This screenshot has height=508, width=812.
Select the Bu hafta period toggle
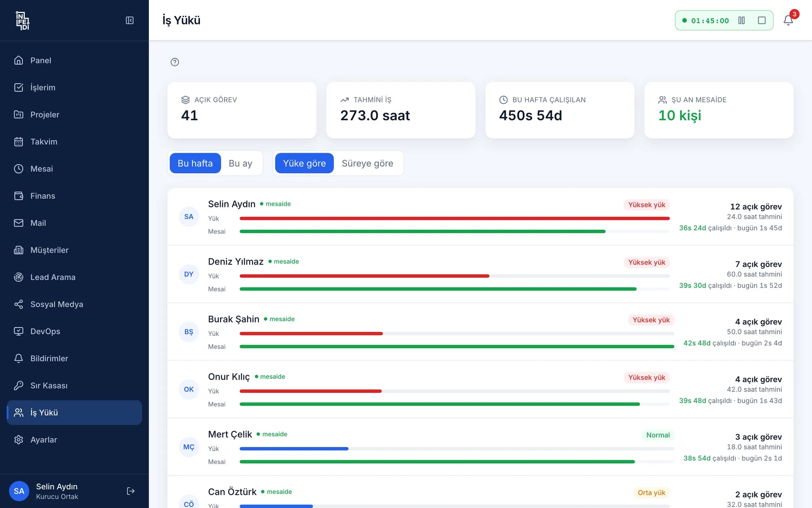click(195, 163)
